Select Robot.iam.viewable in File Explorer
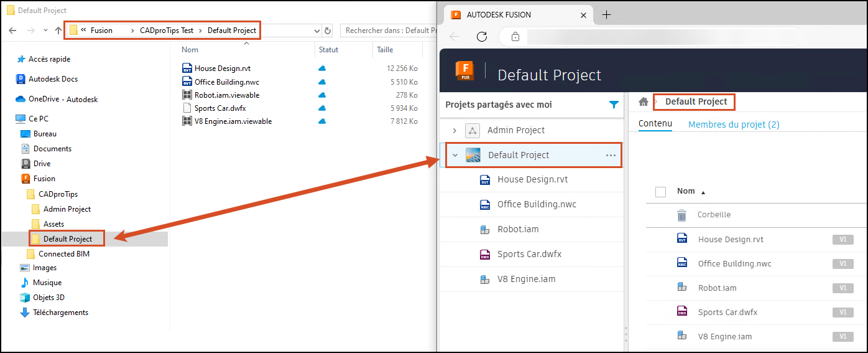 pyautogui.click(x=227, y=95)
